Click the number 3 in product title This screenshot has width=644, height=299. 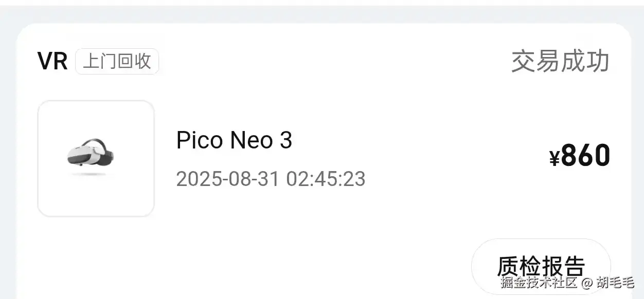click(286, 140)
